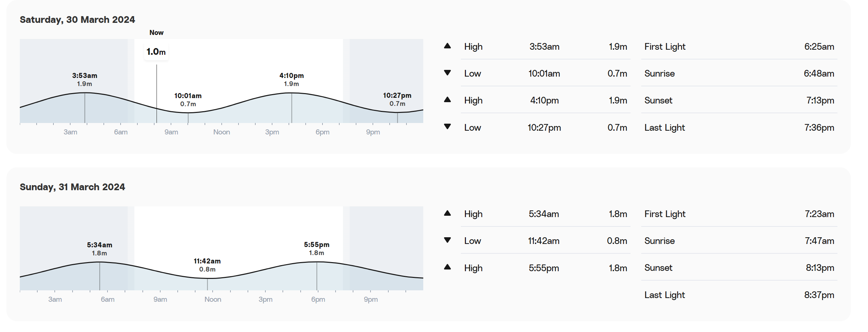
Task: Select Sunday's Last Light 8:37pm row
Action: (739, 295)
